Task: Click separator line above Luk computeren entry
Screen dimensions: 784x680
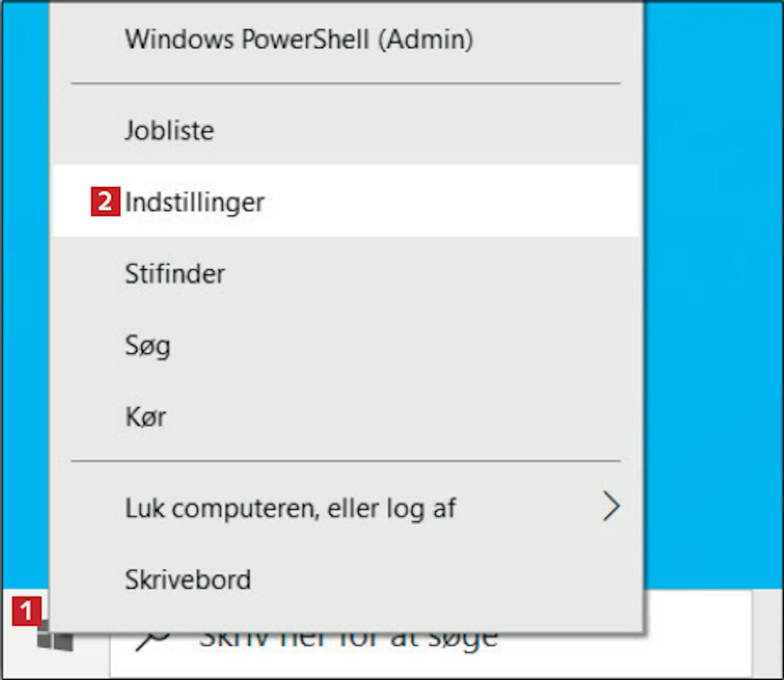Action: (345, 461)
